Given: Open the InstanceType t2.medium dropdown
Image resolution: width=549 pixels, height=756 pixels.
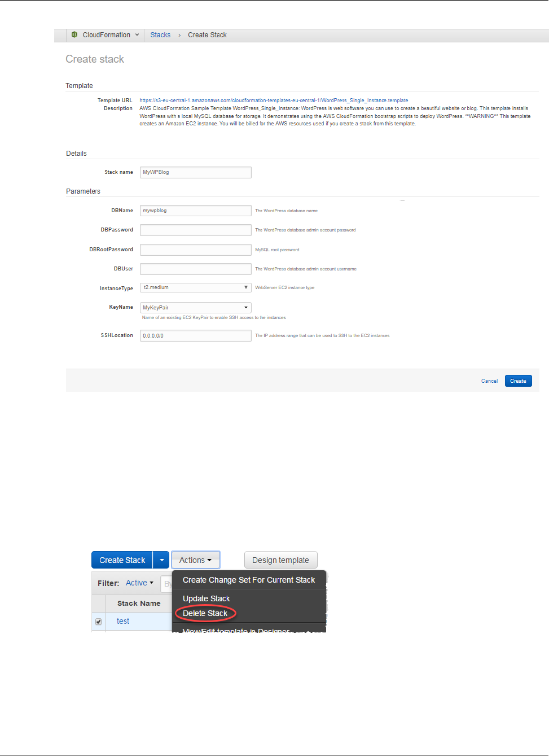Looking at the screenshot, I should coord(195,287).
